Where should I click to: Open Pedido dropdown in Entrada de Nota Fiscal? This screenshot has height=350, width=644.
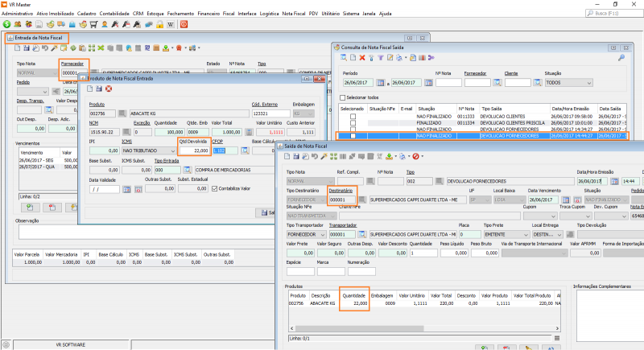(32, 92)
